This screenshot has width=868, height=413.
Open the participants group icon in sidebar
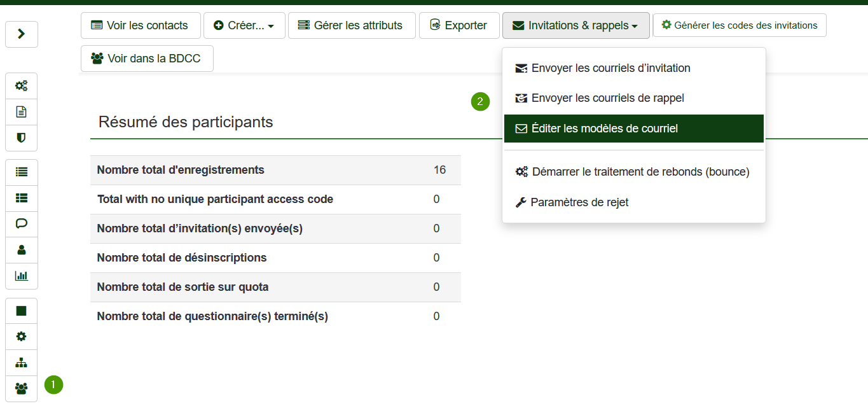pos(22,388)
